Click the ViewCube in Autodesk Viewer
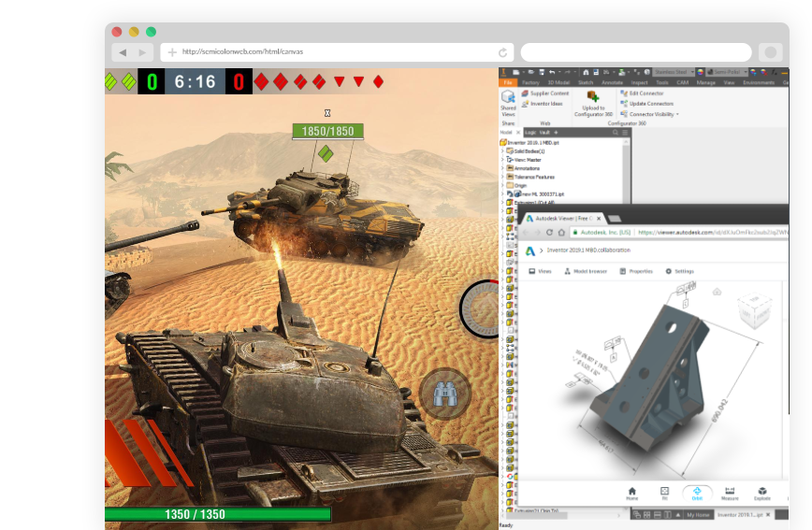The image size is (812, 530). click(x=755, y=310)
